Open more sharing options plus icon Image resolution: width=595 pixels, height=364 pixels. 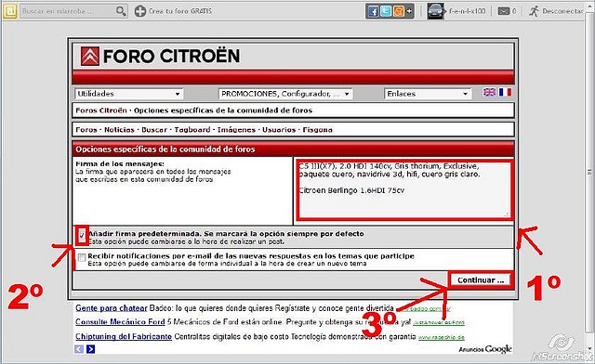(409, 11)
